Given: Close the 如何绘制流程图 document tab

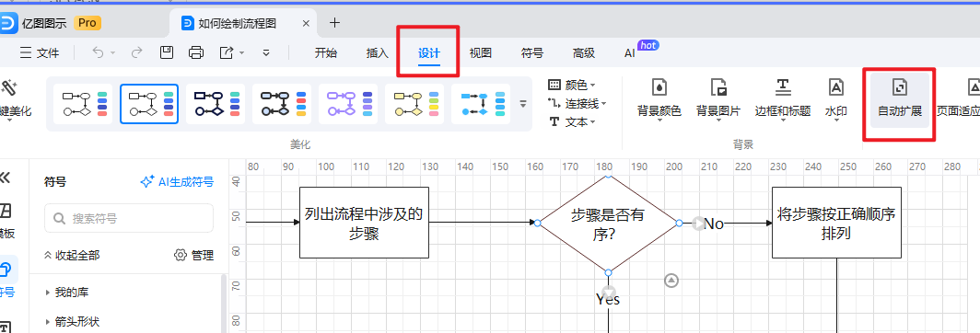Looking at the screenshot, I should pos(306,23).
